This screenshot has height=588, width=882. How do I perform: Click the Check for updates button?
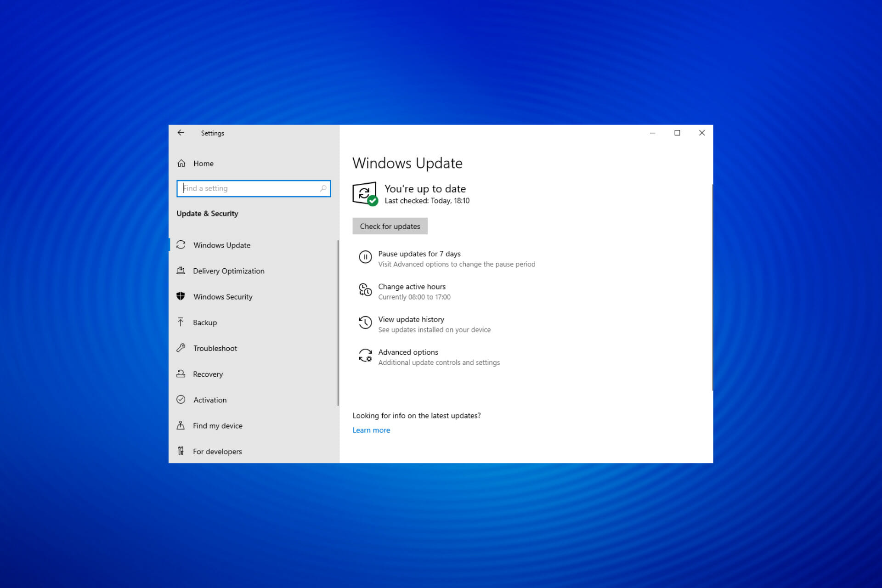point(390,226)
